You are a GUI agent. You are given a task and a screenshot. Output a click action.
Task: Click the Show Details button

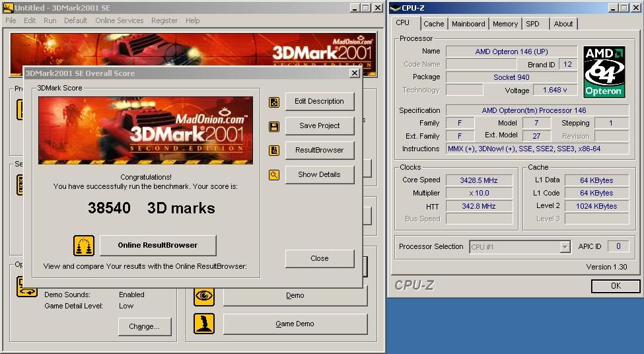320,174
